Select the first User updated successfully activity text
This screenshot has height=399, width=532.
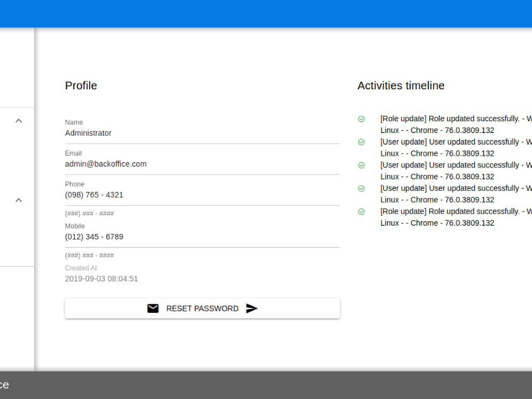coord(456,142)
